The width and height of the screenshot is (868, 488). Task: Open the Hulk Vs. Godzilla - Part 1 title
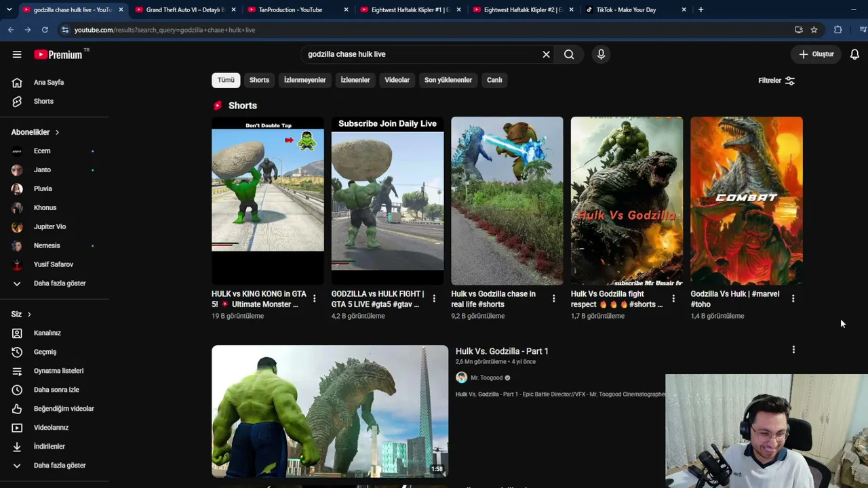click(x=502, y=351)
